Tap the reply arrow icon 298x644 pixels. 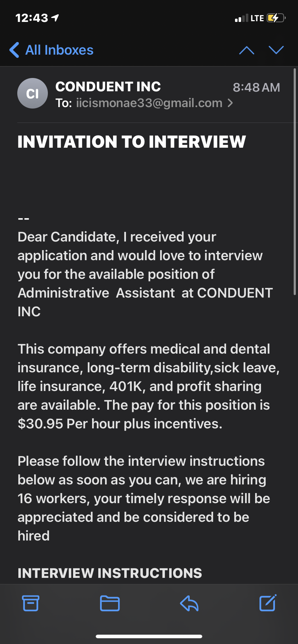tap(189, 603)
